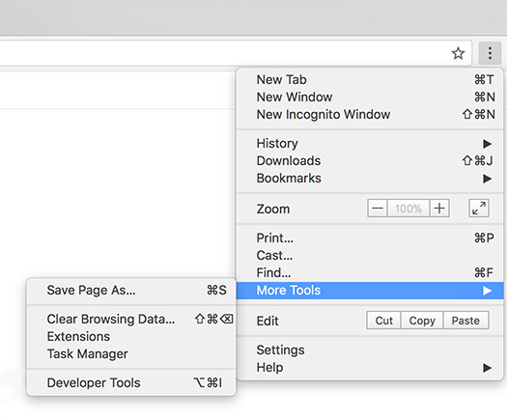Expand the Bookmarks submenu arrow

(487, 179)
